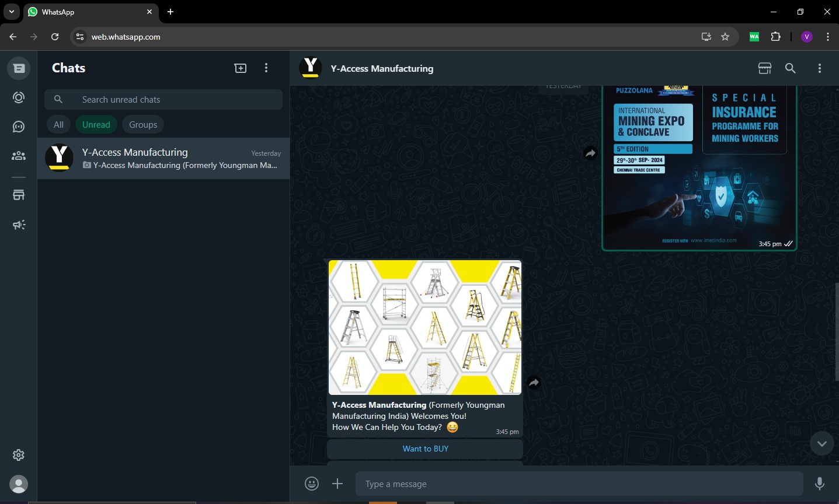Click the search unread chats field
This screenshot has width=839, height=504.
[163, 100]
